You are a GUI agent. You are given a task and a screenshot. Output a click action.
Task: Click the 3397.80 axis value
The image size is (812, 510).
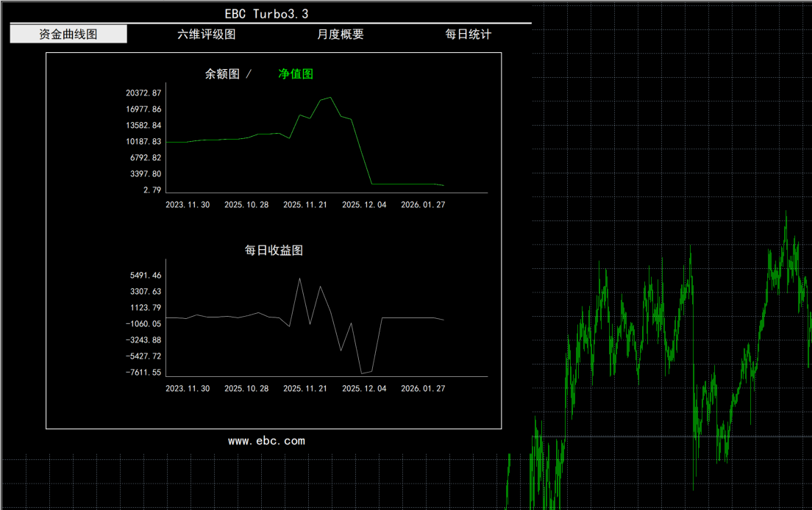(x=146, y=173)
